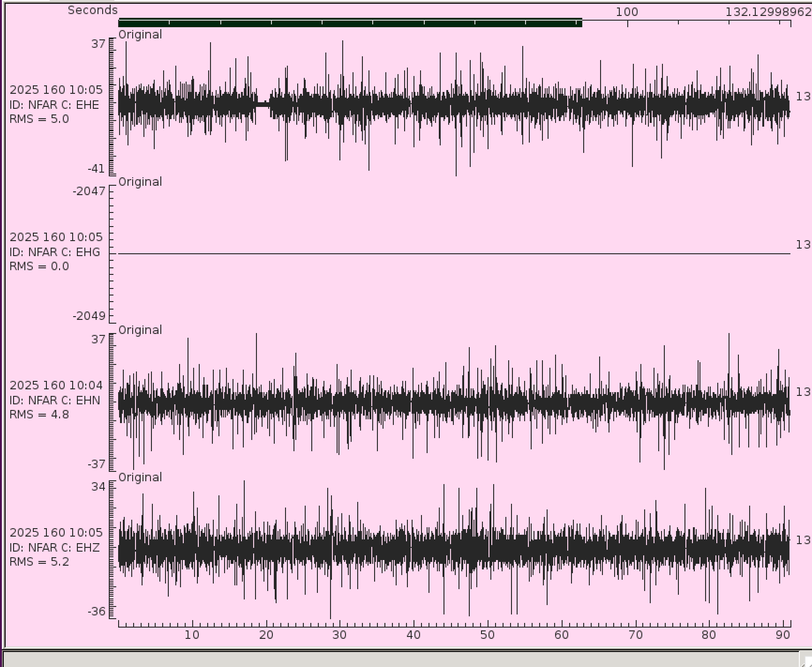Select the EHN channel waveform trace
This screenshot has width=812, height=667.
[x=454, y=402]
